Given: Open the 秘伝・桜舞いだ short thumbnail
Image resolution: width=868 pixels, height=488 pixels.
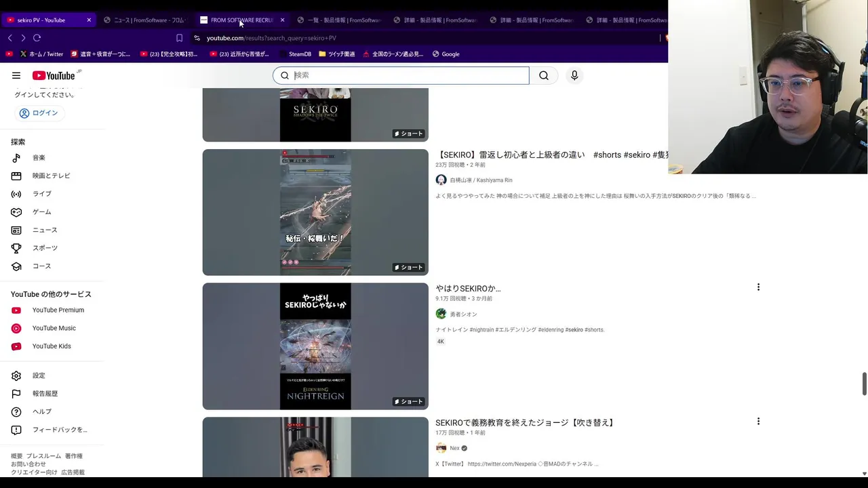Looking at the screenshot, I should (x=315, y=212).
